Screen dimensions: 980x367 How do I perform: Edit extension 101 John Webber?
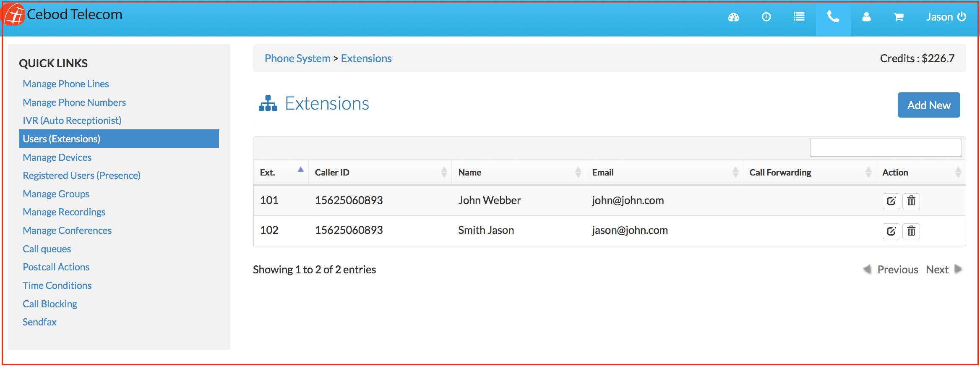click(x=891, y=201)
